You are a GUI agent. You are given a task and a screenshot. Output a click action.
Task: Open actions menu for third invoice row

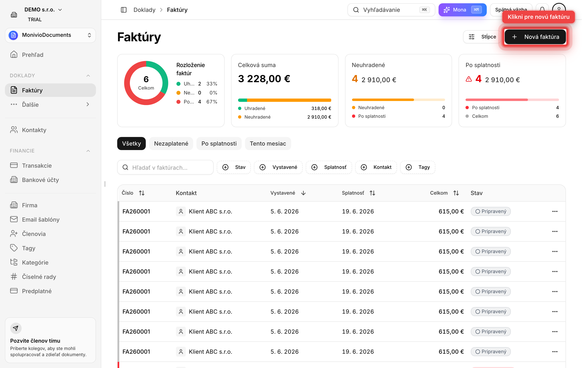555,251
